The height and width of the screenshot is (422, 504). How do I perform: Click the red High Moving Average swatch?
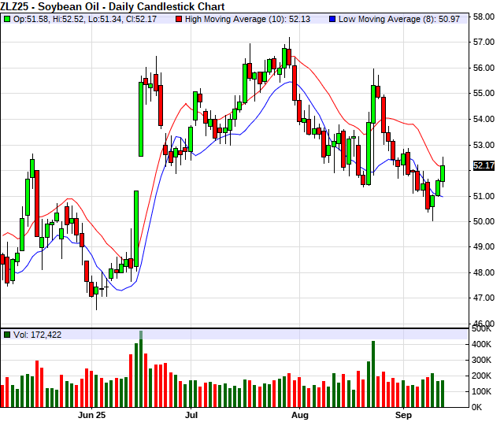coord(179,18)
